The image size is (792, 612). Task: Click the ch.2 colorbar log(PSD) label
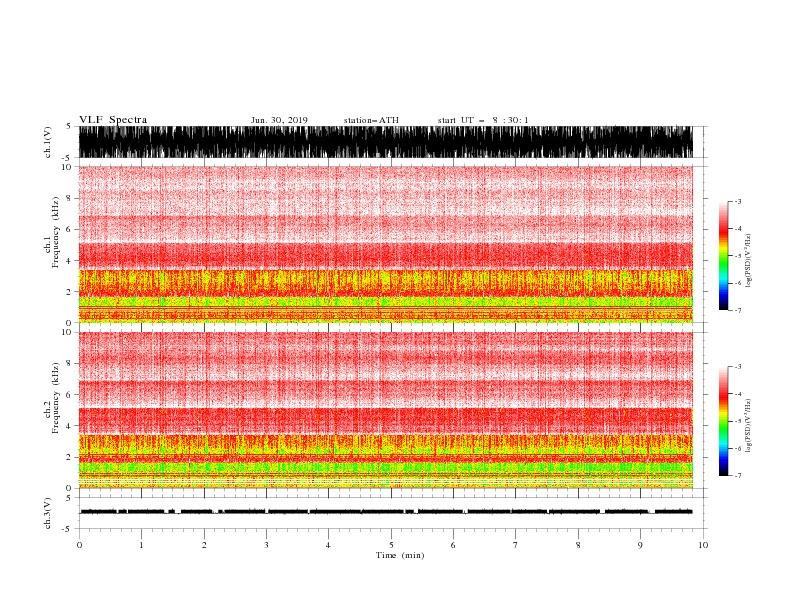click(x=748, y=426)
